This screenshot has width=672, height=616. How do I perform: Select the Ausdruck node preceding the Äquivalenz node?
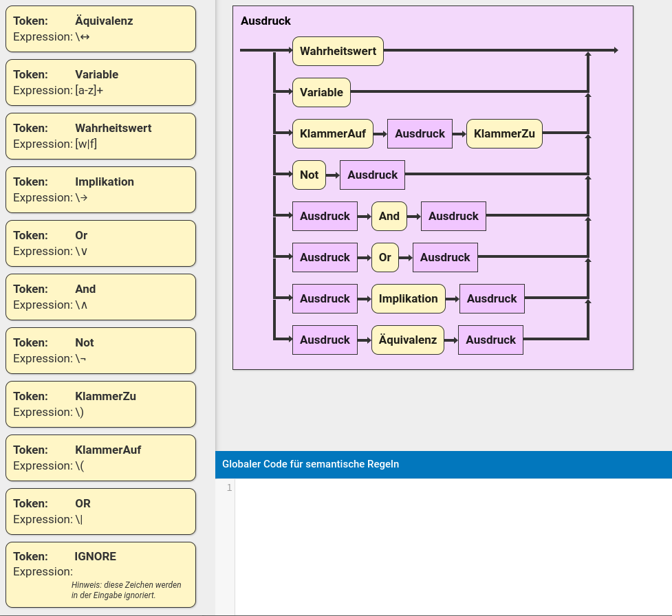325,340
